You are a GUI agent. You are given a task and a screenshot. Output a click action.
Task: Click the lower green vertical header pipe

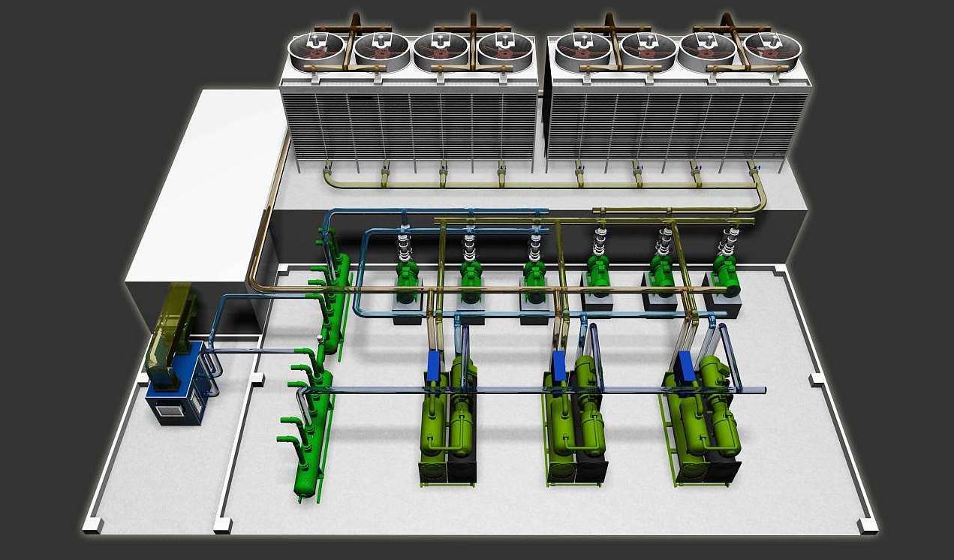(x=310, y=435)
